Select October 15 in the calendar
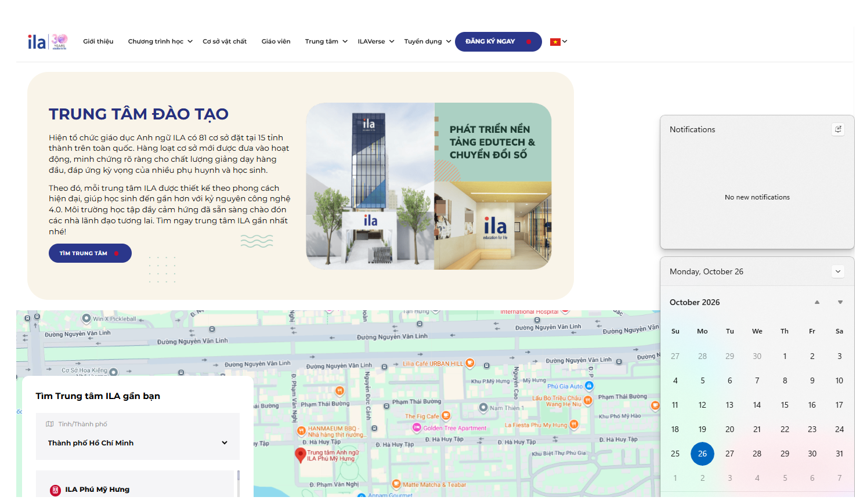Image resolution: width=867 pixels, height=504 pixels. (x=785, y=405)
